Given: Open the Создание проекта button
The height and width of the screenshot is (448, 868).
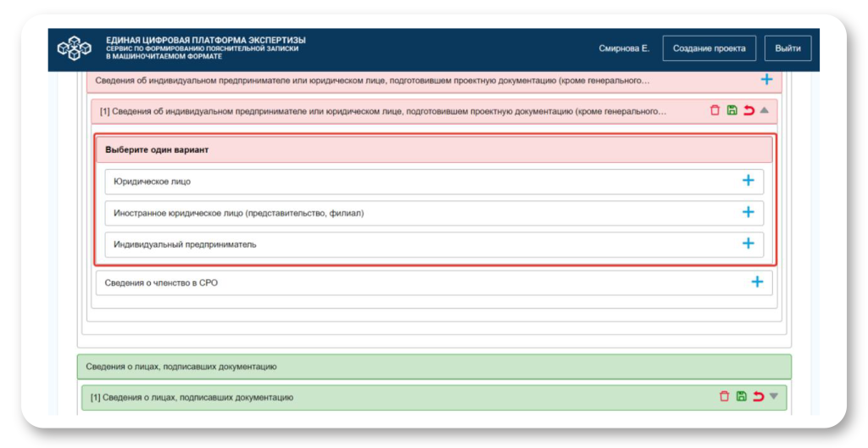Looking at the screenshot, I should tap(709, 48).
